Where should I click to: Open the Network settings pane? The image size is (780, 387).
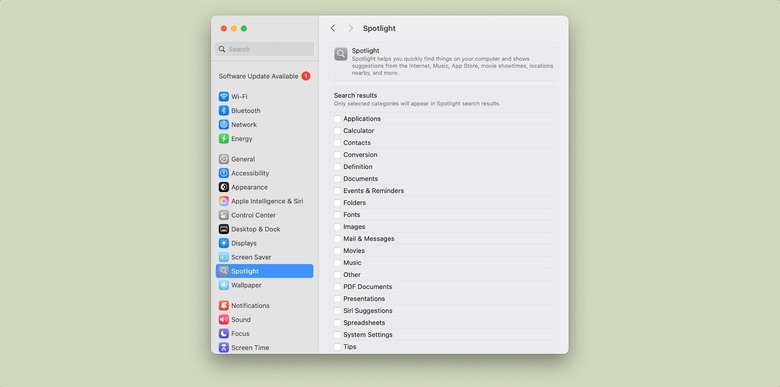pos(264,124)
